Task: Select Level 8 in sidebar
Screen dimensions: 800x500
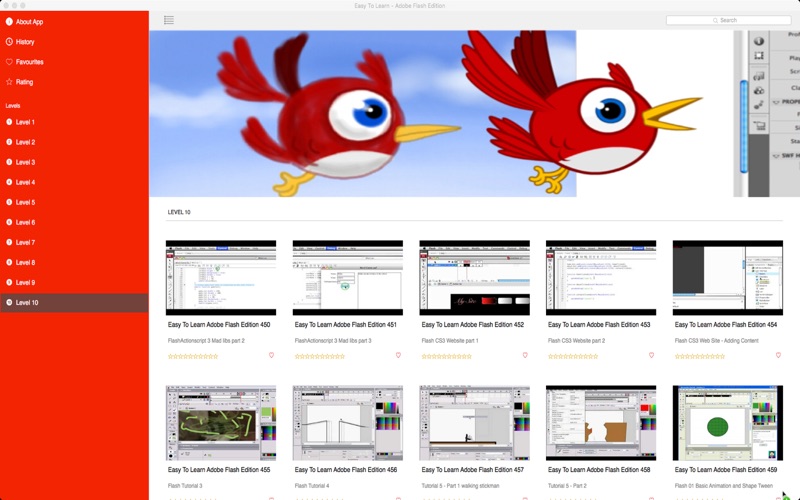Action: pyautogui.click(x=74, y=262)
